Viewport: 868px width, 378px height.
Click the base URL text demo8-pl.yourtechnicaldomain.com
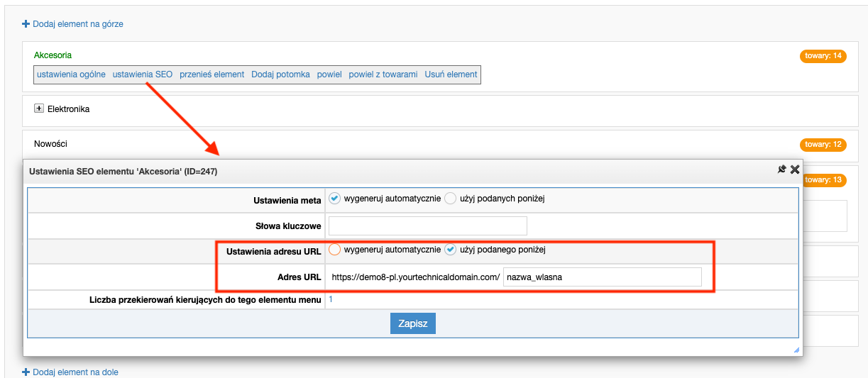(416, 277)
